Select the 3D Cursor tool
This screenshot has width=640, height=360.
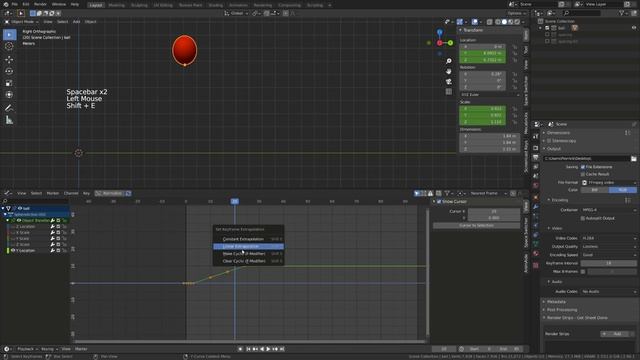pyautogui.click(x=9, y=47)
